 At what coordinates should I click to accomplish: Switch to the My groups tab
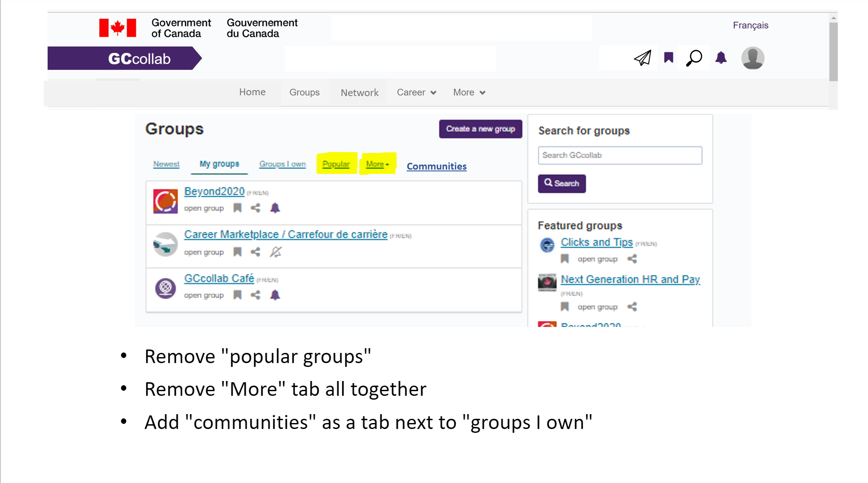click(219, 164)
